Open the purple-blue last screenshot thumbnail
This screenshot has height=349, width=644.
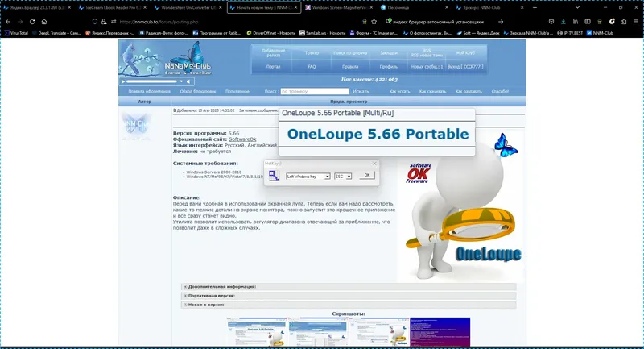(x=440, y=332)
